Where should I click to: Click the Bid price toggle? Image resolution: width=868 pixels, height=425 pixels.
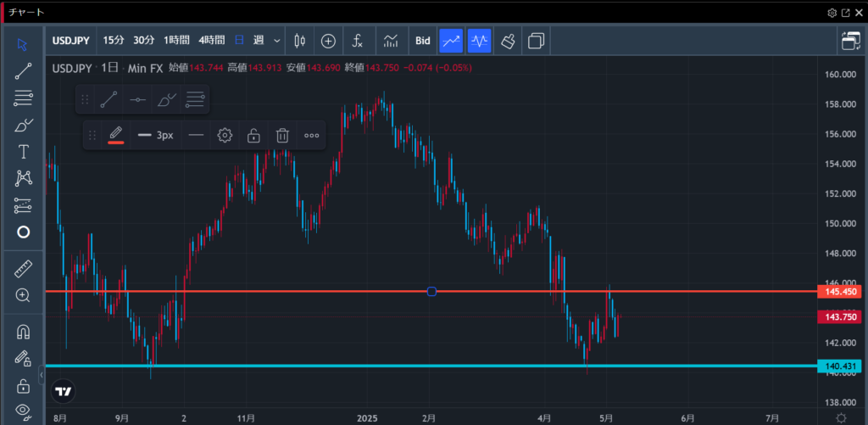[423, 41]
